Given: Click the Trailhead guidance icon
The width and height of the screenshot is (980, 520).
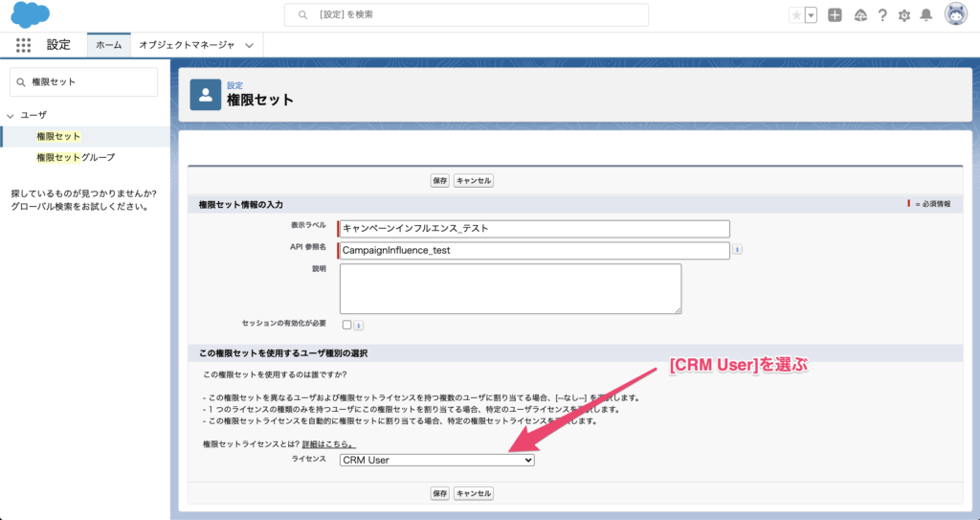Looking at the screenshot, I should (860, 15).
